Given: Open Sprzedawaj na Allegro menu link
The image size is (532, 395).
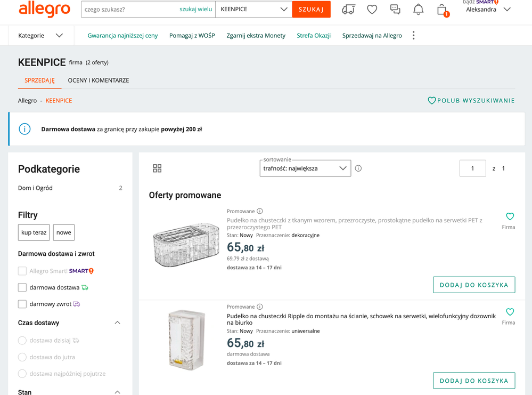Looking at the screenshot, I should [x=372, y=35].
